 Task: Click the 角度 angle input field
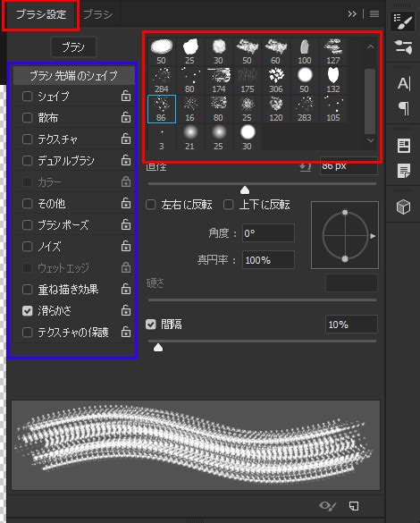268,232
